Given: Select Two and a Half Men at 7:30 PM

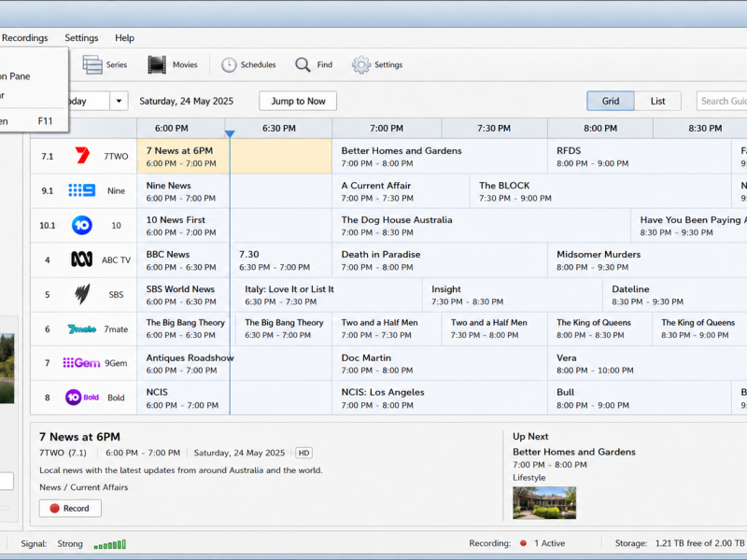Looking at the screenshot, I should [x=495, y=329].
